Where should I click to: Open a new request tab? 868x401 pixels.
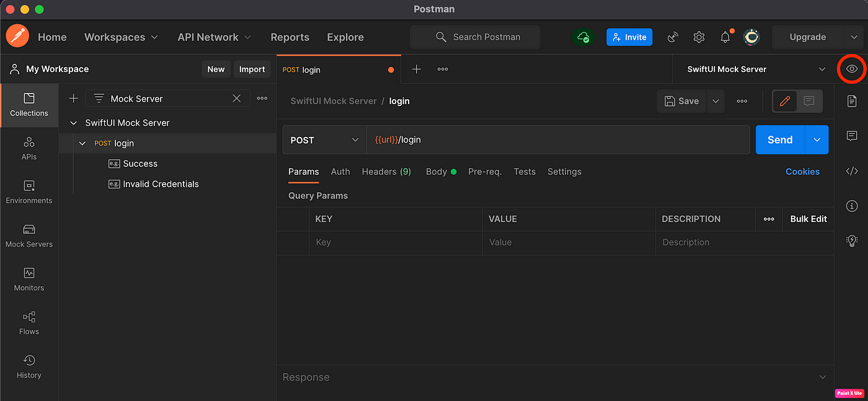tap(417, 69)
